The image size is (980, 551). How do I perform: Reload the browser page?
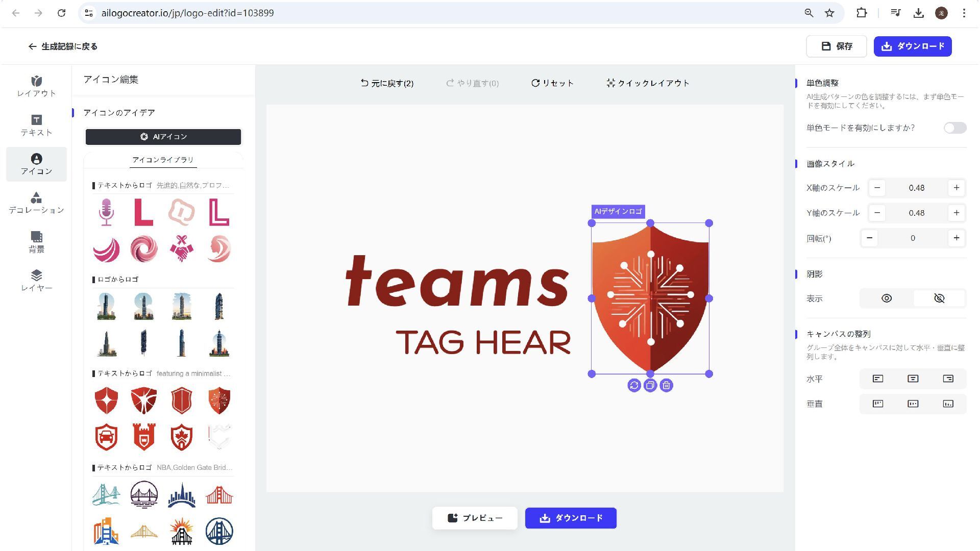[61, 13]
